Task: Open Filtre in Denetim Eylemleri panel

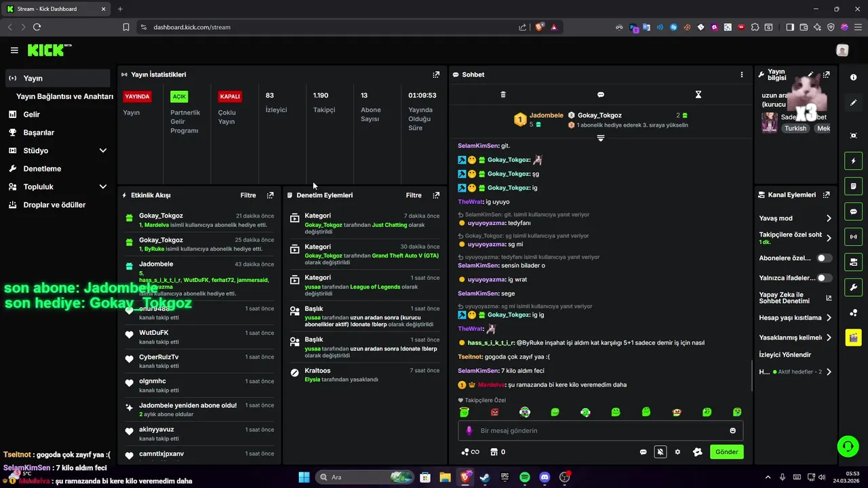Action: tap(414, 195)
